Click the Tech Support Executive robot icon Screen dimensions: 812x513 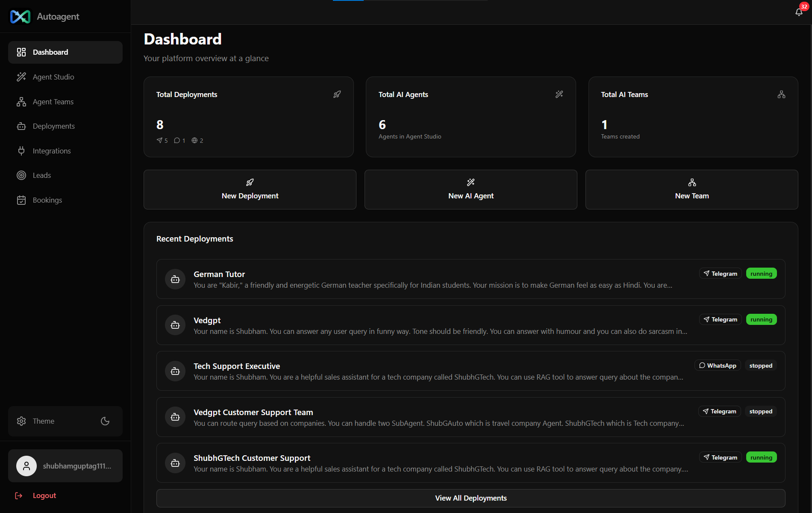tap(175, 371)
